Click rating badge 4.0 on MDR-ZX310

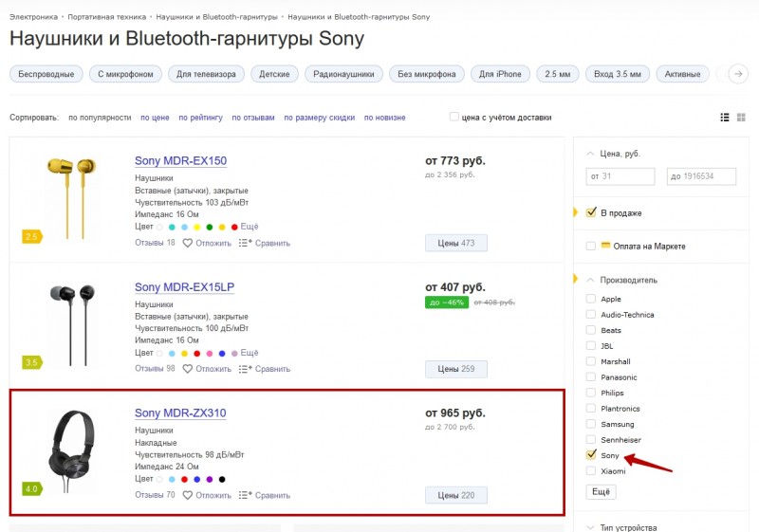point(32,489)
